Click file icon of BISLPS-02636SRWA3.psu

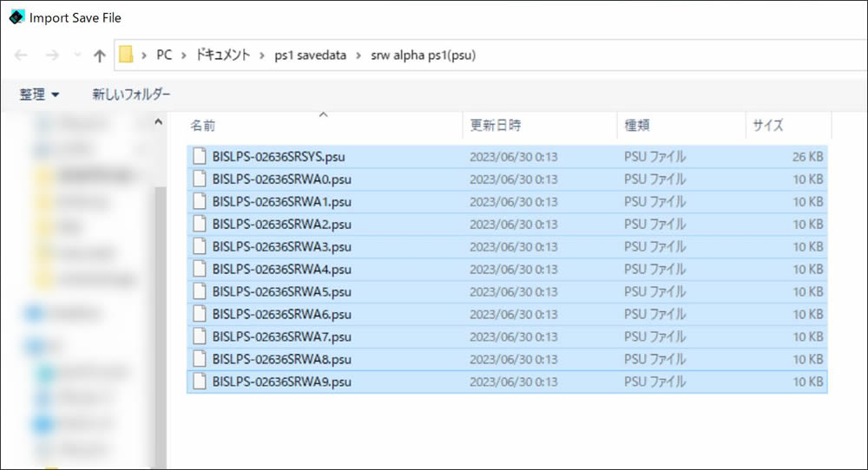pos(200,246)
